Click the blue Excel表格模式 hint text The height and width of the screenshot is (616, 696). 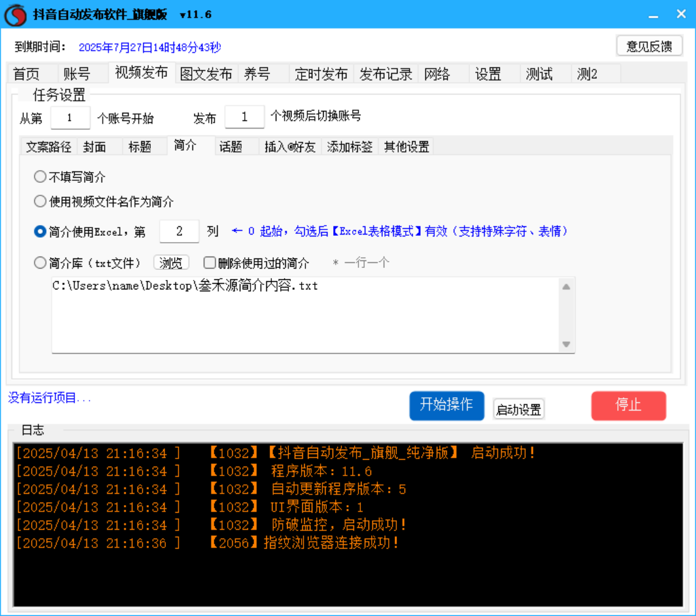tap(399, 231)
